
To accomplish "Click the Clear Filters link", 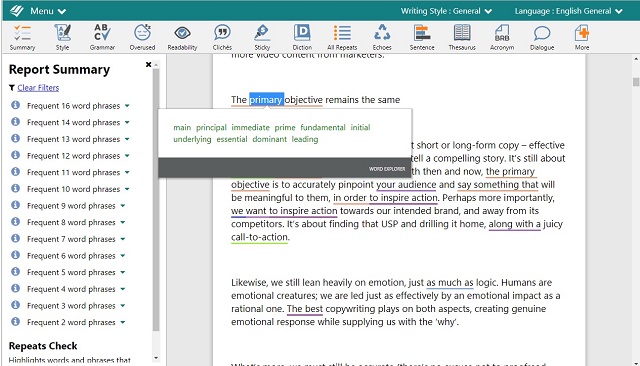I will pyautogui.click(x=38, y=88).
